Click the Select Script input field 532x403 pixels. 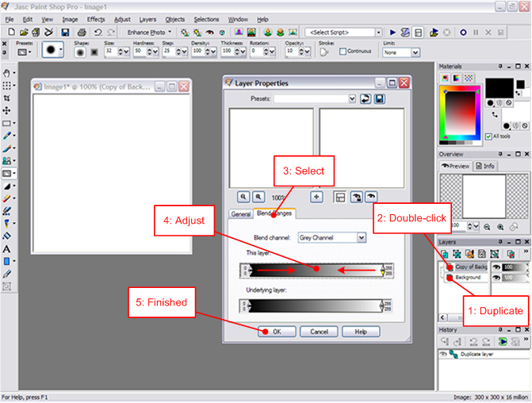pos(340,33)
